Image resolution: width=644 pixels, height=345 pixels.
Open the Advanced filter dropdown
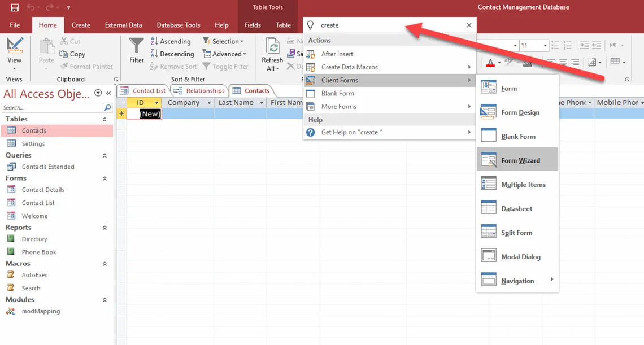[225, 54]
